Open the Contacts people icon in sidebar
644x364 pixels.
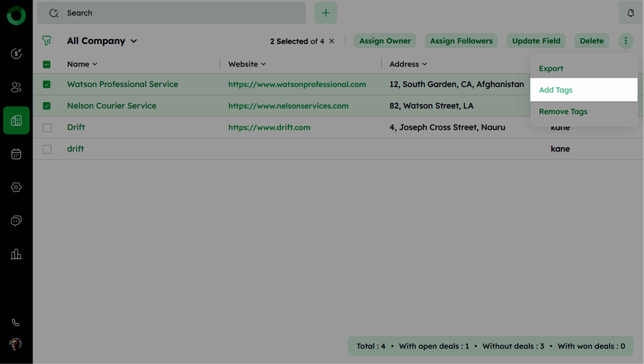pyautogui.click(x=16, y=87)
